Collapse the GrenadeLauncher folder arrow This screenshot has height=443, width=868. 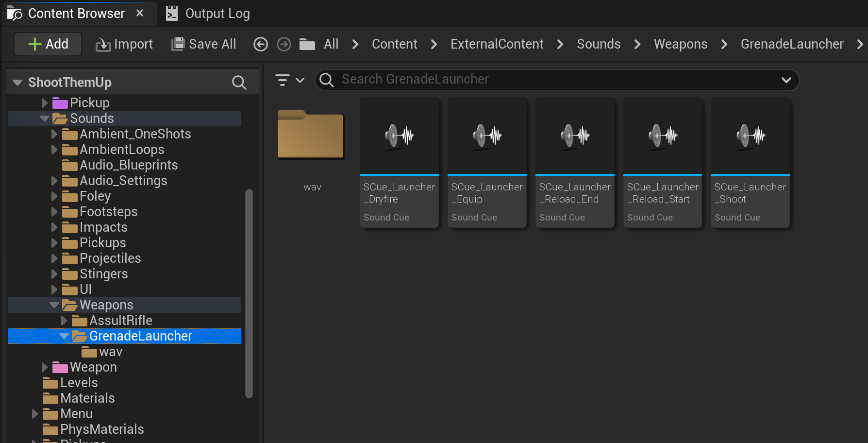(x=64, y=336)
